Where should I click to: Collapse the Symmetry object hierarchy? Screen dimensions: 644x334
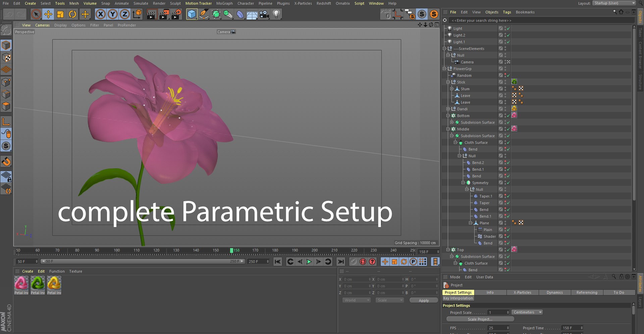[x=463, y=183]
